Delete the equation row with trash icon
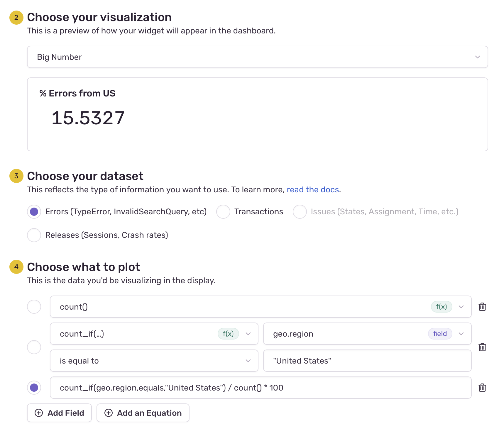Image resolution: width=504 pixels, height=431 pixels. click(482, 388)
